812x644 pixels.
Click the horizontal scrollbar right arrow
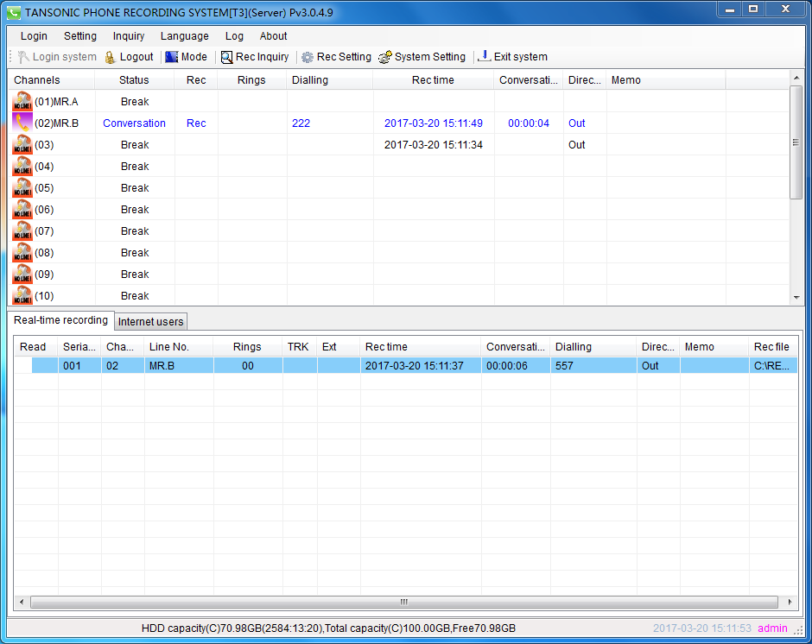(x=790, y=602)
